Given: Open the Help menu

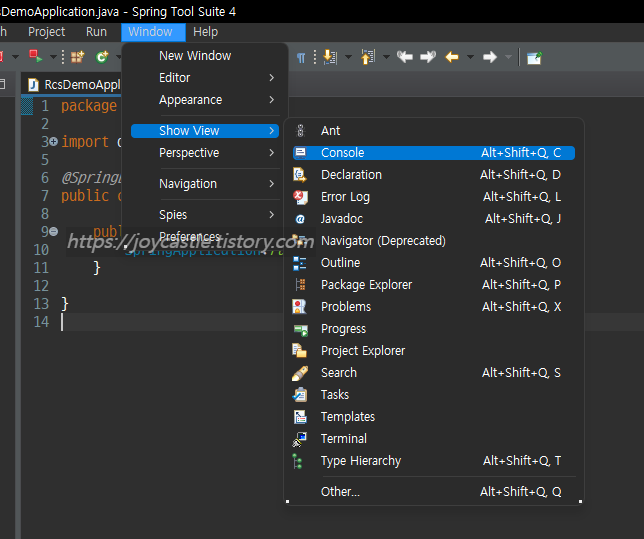Looking at the screenshot, I should (206, 32).
